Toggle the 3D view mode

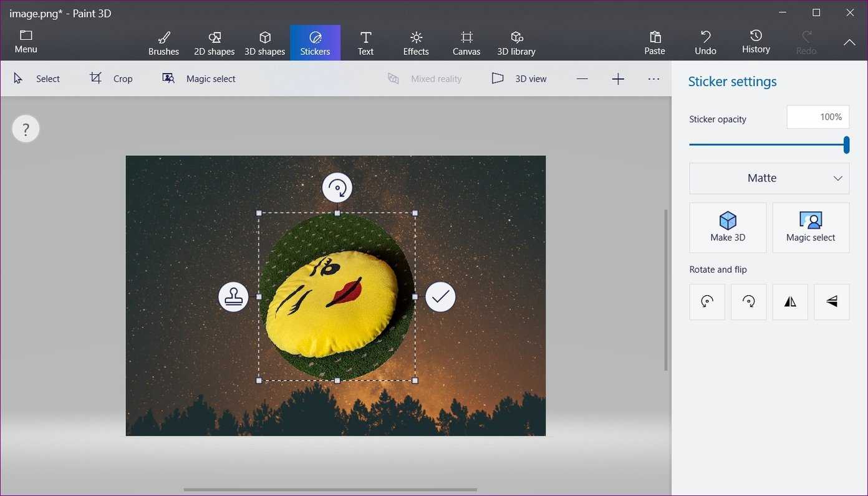[x=519, y=79]
